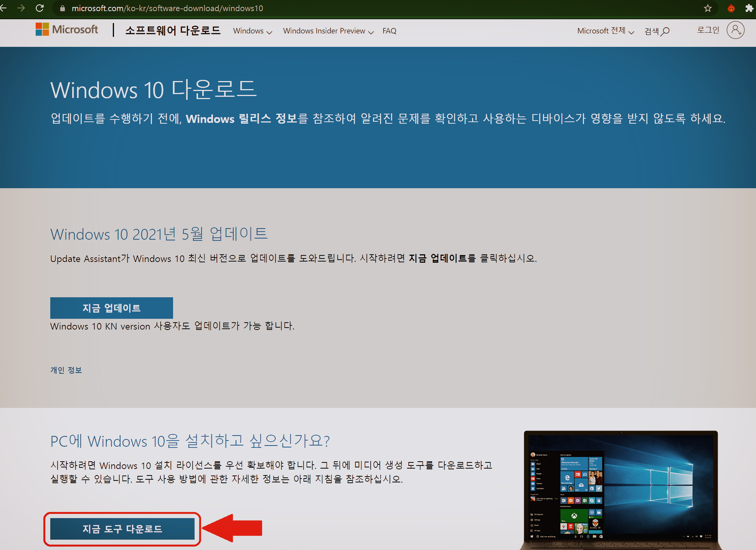The image size is (756, 550).
Task: Click the Windows 10 laptop image
Action: (621, 490)
